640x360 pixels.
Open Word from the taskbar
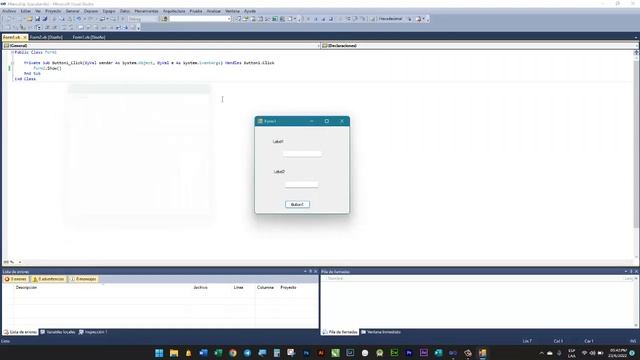(203, 353)
